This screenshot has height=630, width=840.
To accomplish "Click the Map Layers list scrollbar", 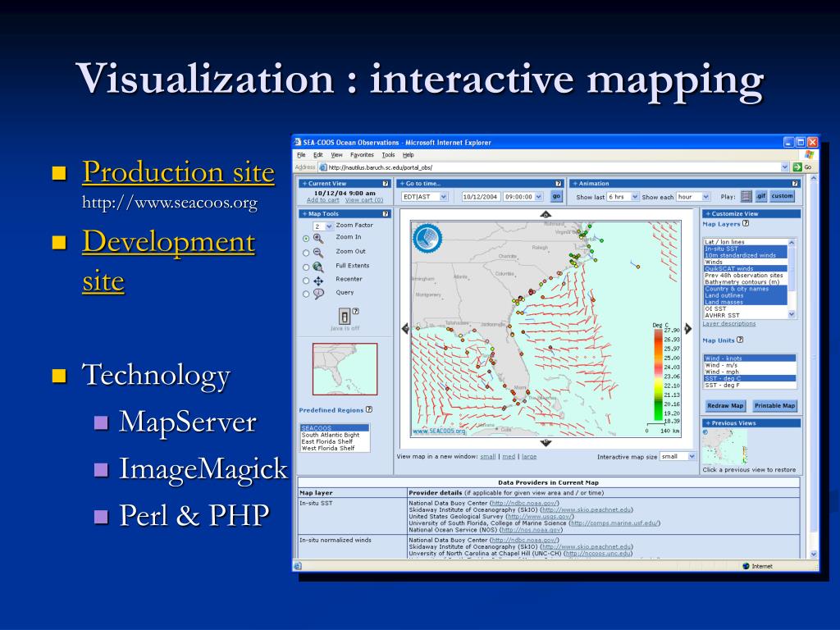I will click(x=792, y=279).
